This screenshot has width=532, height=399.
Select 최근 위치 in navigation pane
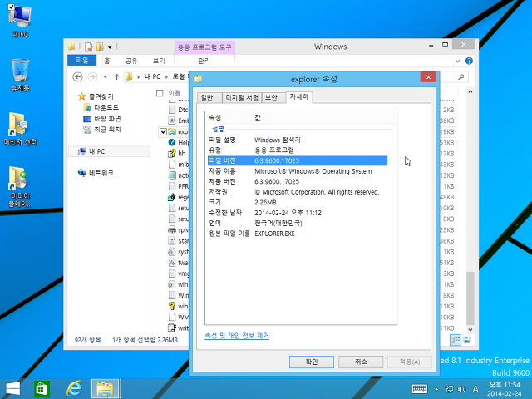tap(102, 130)
